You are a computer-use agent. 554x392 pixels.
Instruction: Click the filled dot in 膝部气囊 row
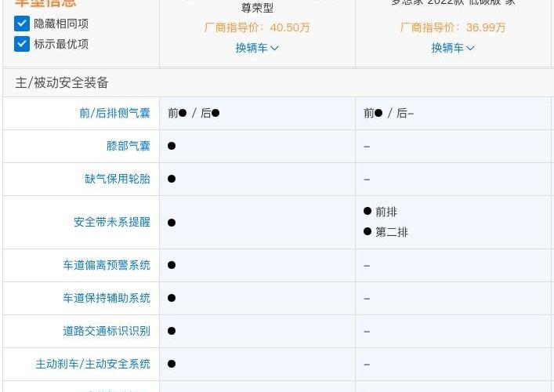tap(172, 146)
